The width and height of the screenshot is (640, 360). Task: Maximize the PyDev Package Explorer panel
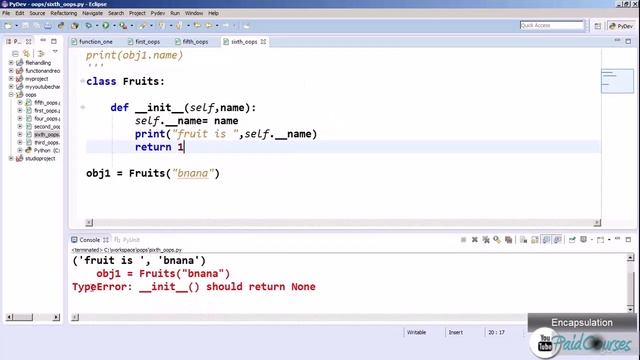pos(54,41)
